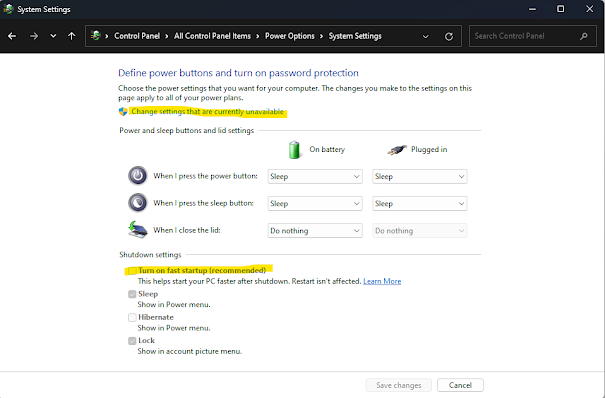Select System Settings breadcrumb
The height and width of the screenshot is (398, 605).
[x=355, y=36]
